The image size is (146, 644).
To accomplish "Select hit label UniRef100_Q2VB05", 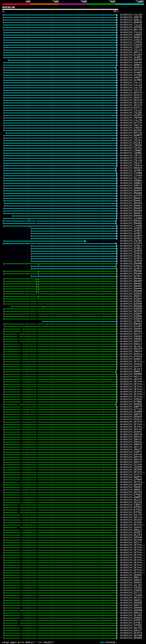I will 131,236.
